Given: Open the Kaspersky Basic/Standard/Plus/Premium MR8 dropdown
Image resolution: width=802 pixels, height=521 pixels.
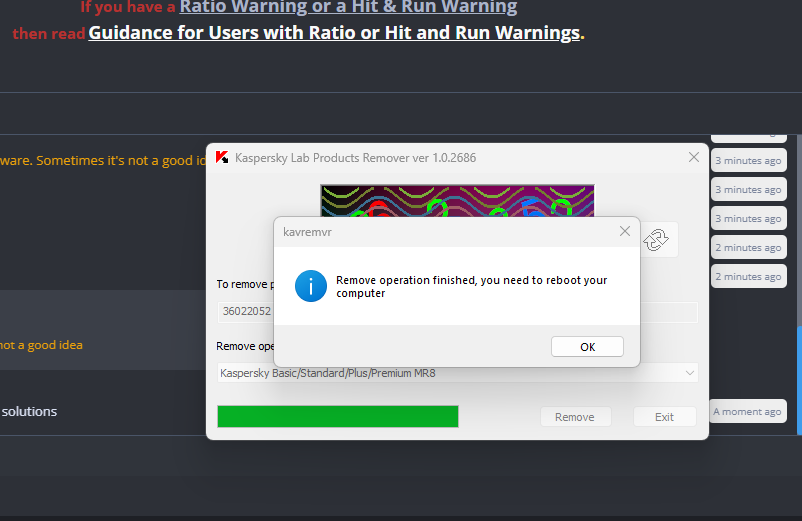Looking at the screenshot, I should tap(457, 373).
